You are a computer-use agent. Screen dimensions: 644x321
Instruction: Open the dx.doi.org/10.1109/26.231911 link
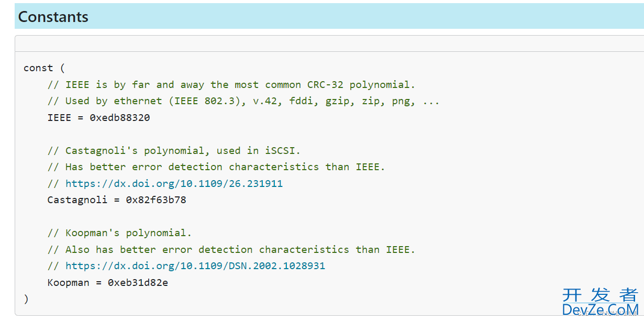174,183
